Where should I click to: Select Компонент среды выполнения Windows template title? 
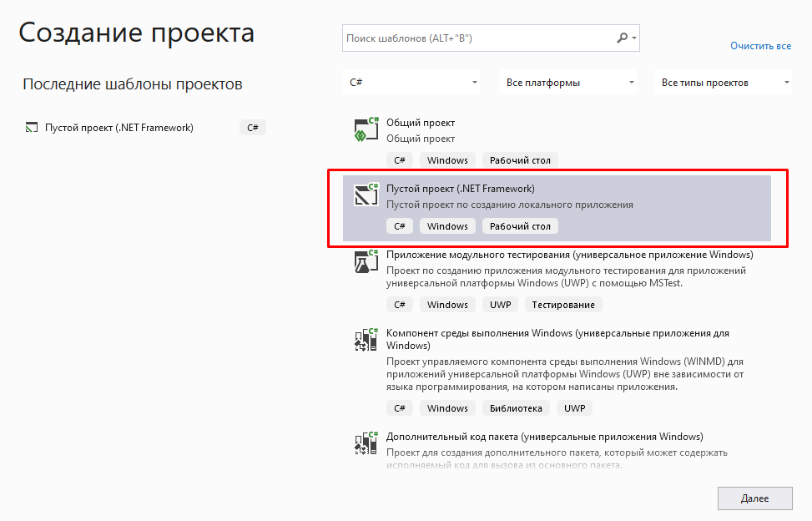(x=557, y=339)
